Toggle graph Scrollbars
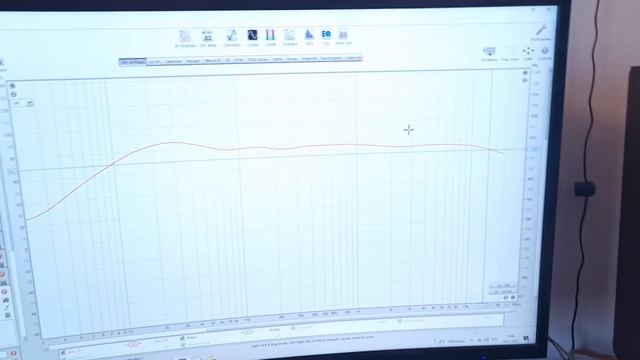The height and width of the screenshot is (360, 640). click(489, 54)
